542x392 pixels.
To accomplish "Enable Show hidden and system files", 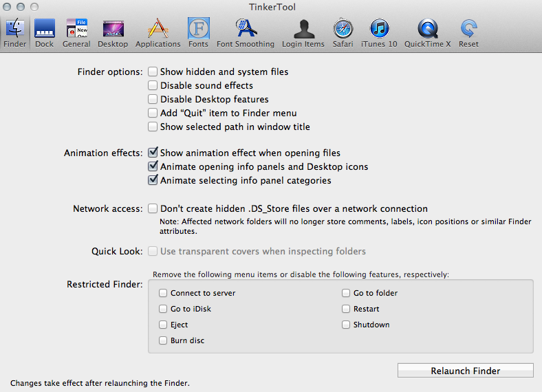I will (x=153, y=72).
